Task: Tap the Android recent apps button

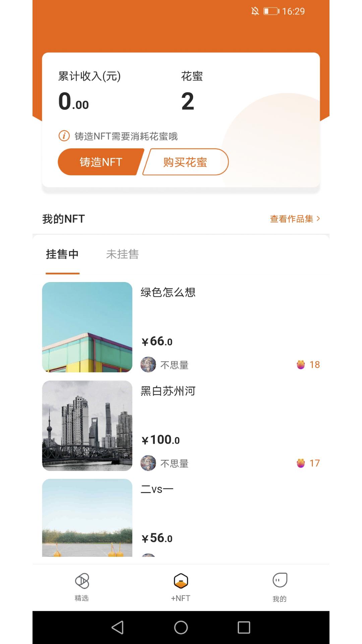Action: tap(244, 627)
